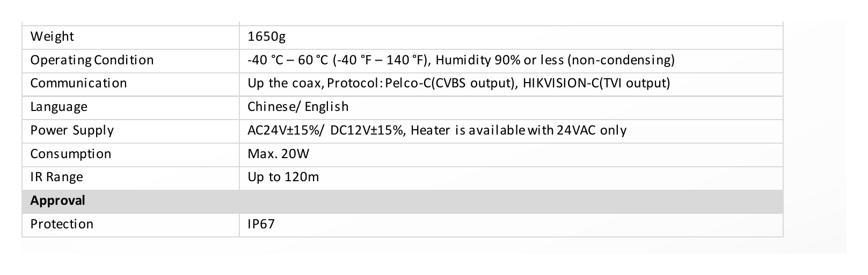Click the HIKVISION-C(TVI output) text
Screen dimensions: 868x275
point(596,83)
